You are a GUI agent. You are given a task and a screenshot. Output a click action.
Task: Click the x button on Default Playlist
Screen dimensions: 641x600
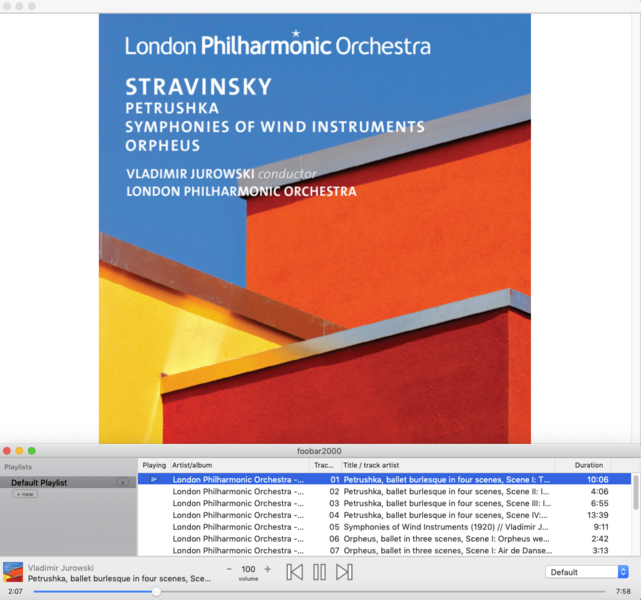point(122,483)
